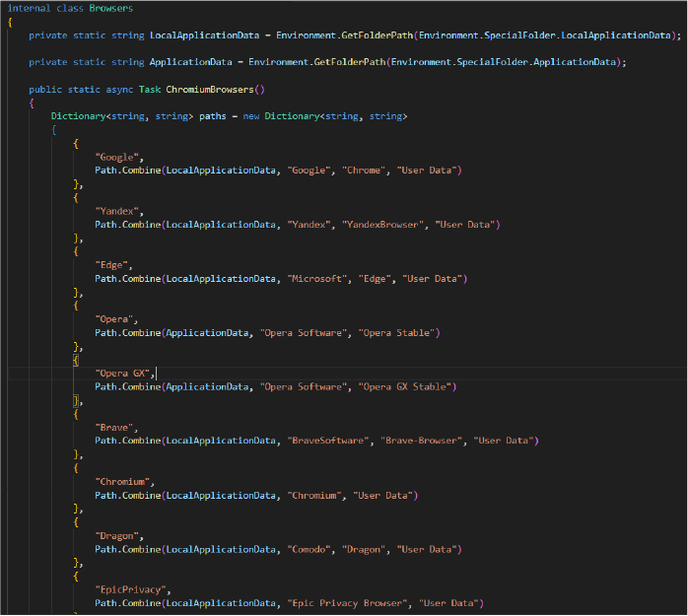Click Path.Combine on the Edge entry line
The height and width of the screenshot is (616, 688).
point(128,279)
